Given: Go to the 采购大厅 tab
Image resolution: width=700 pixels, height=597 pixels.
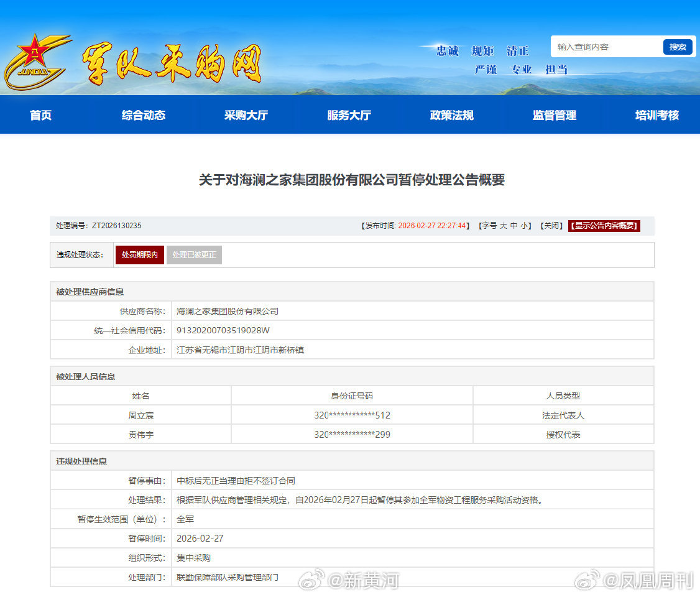Looking at the screenshot, I should [246, 115].
